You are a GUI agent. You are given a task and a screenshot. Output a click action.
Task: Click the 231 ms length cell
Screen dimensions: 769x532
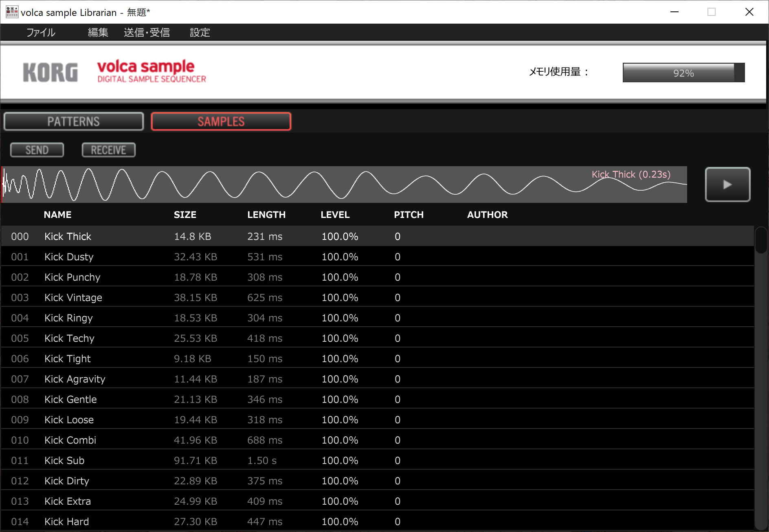(x=265, y=236)
